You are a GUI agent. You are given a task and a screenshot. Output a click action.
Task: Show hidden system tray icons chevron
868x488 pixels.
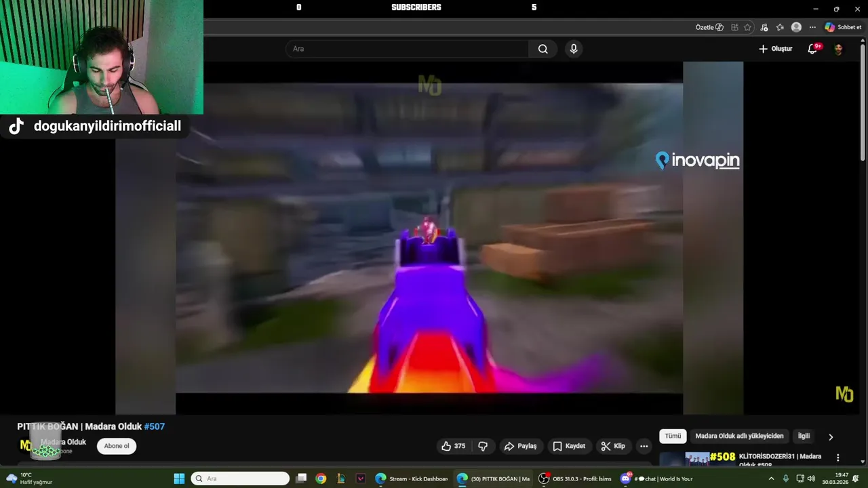[771, 479]
